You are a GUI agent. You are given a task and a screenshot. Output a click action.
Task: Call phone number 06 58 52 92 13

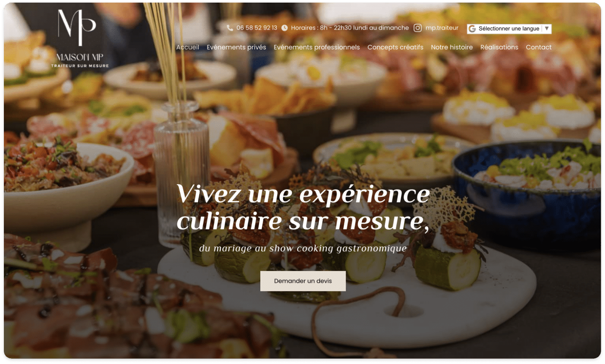click(257, 28)
